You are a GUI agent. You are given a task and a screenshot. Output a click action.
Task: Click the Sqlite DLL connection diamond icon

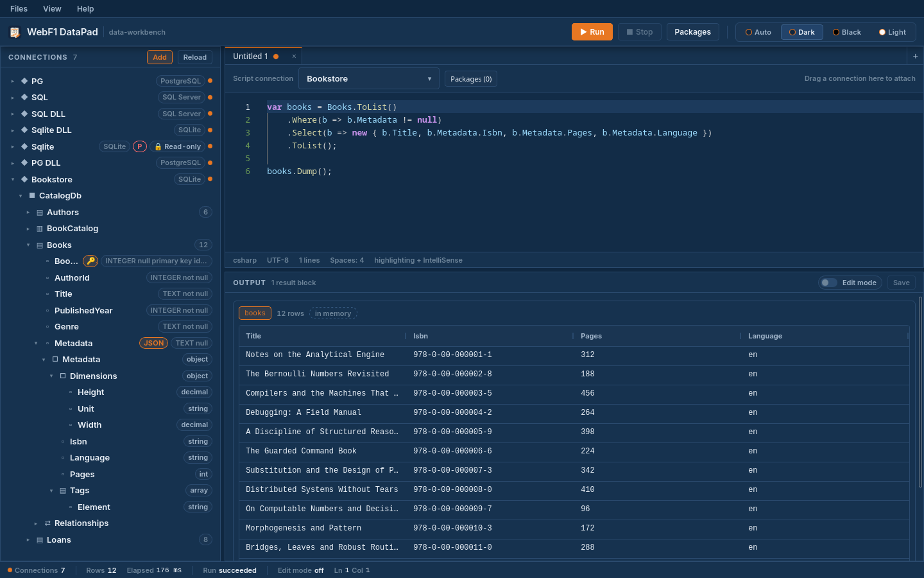point(24,130)
